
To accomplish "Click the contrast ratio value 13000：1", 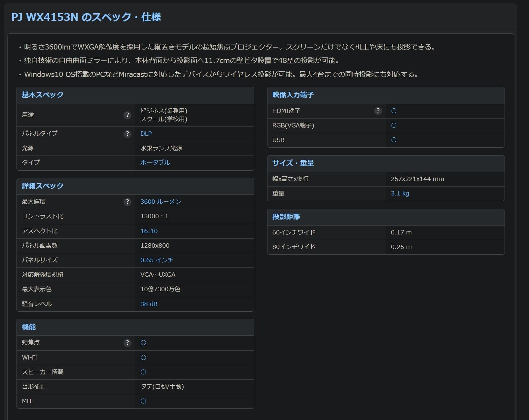I will coord(155,216).
